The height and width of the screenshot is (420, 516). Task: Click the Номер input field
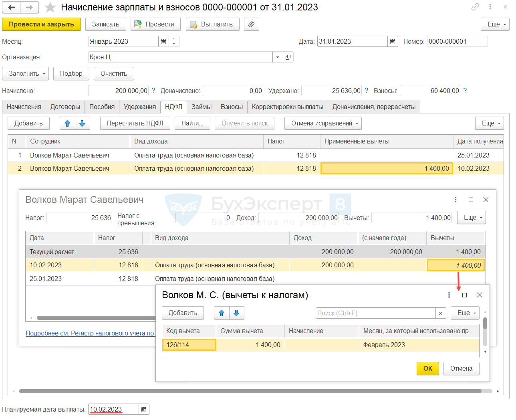pyautogui.click(x=457, y=41)
